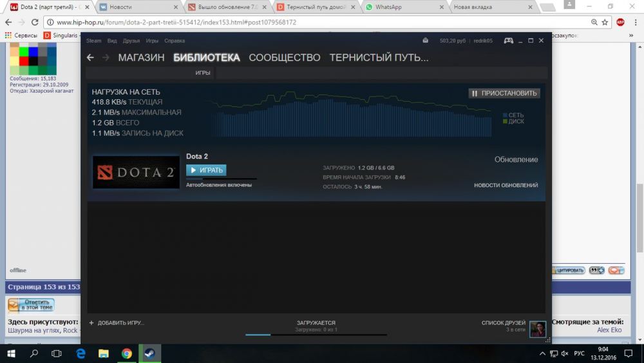Click Steam back navigation arrow
The image size is (644, 363).
click(90, 57)
